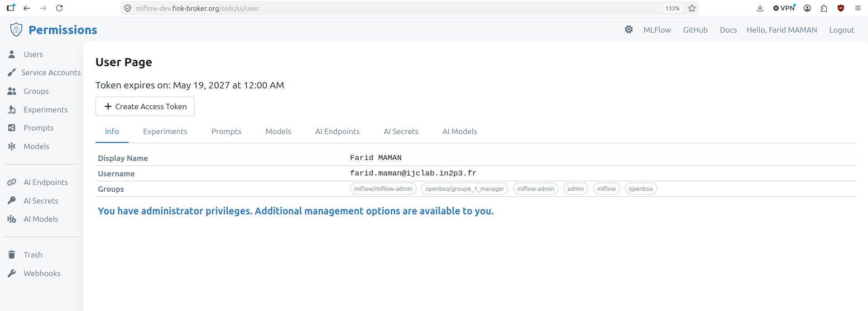
Task: Switch to the AI Models tab
Action: 460,131
